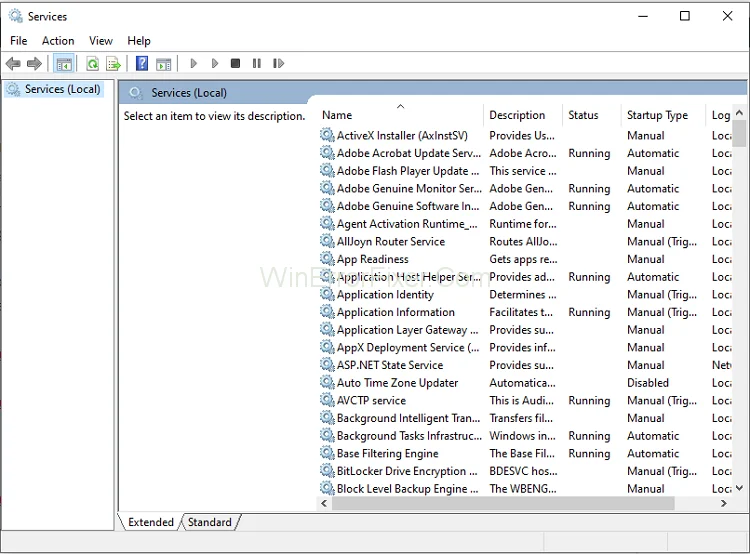
Task: Select the BitLocker Drive Encryption service row
Action: click(x=400, y=471)
